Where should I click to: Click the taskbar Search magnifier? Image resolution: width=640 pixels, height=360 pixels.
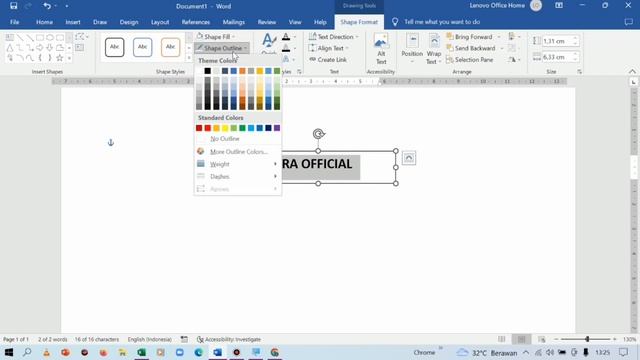pos(27,352)
